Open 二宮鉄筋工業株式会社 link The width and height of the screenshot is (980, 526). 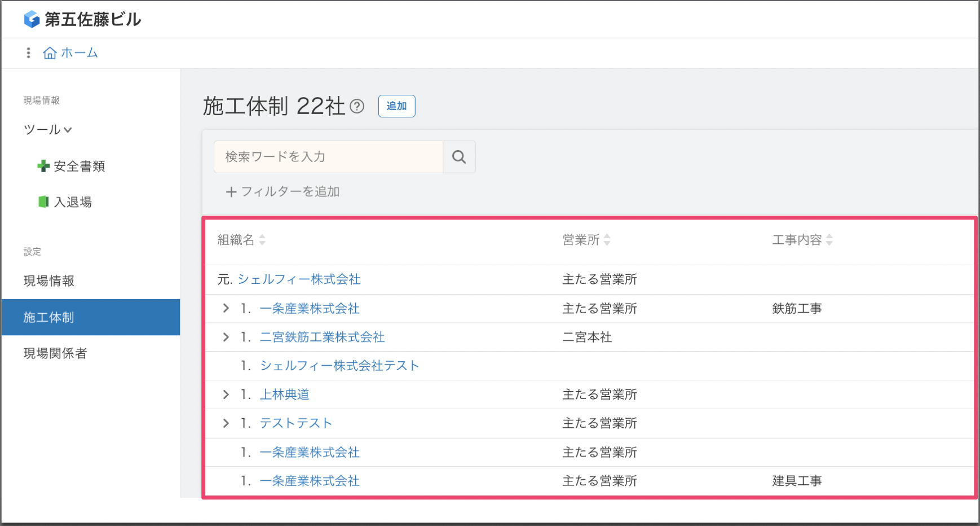pyautogui.click(x=322, y=337)
